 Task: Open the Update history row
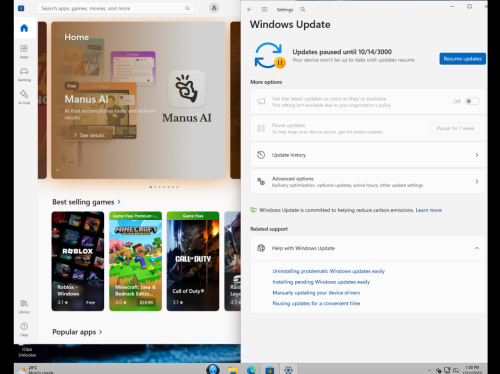pos(368,155)
